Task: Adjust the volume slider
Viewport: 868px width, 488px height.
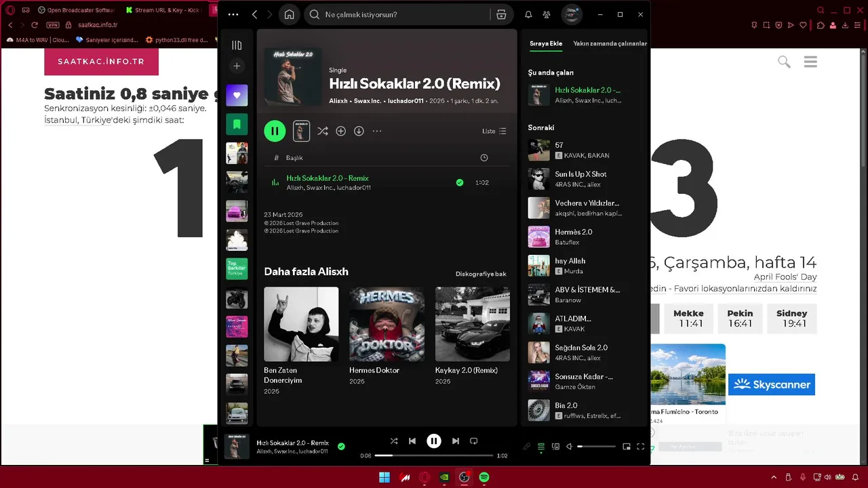Action: (596, 447)
